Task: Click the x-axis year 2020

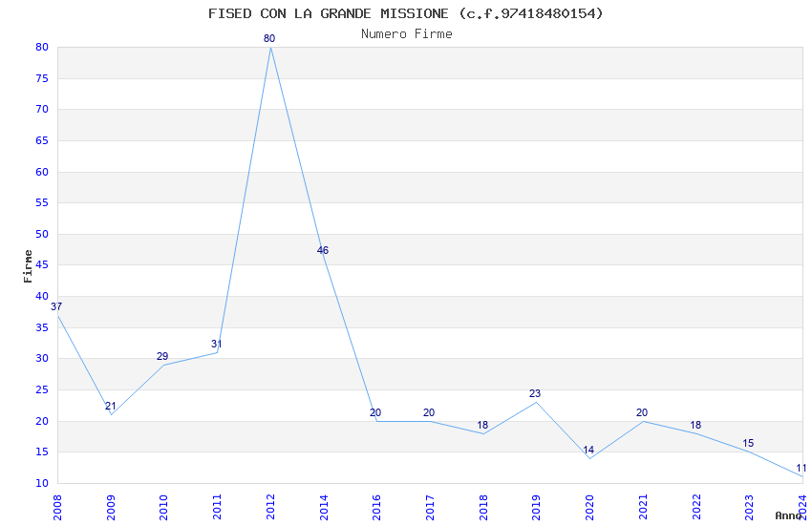Action: [x=589, y=507]
